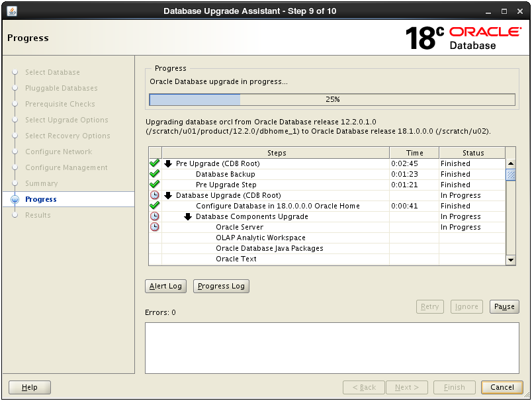Pause the database upgrade
This screenshot has height=401, width=532.
[504, 306]
